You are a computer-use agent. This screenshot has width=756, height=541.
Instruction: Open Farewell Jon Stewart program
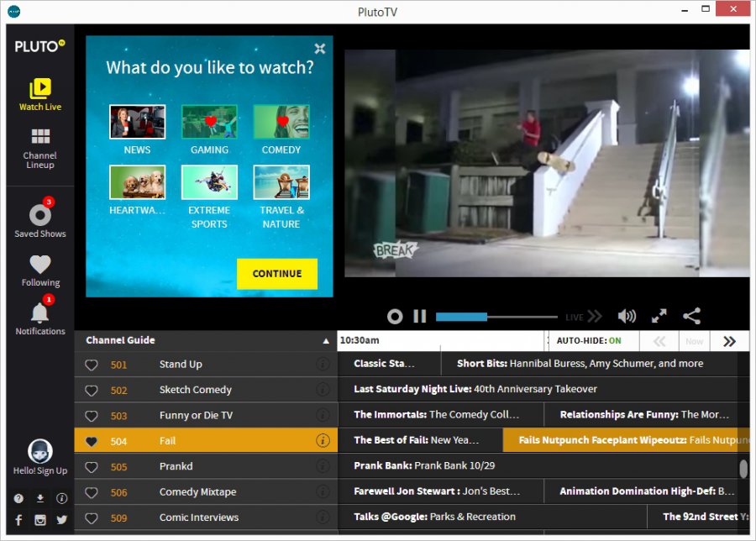click(441, 491)
